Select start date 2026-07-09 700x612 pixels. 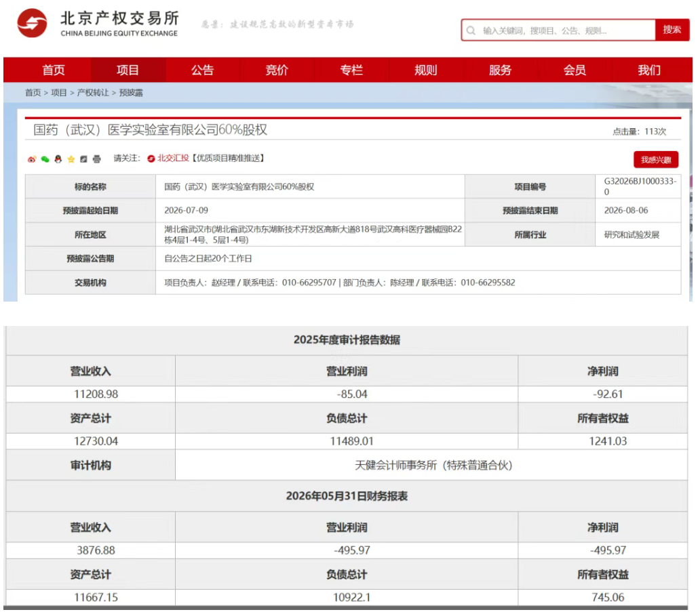[x=186, y=211]
